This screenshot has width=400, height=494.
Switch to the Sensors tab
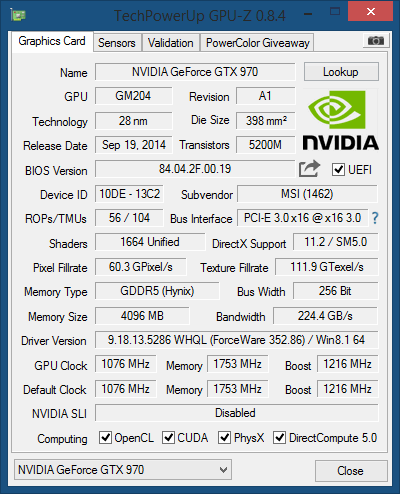117,43
